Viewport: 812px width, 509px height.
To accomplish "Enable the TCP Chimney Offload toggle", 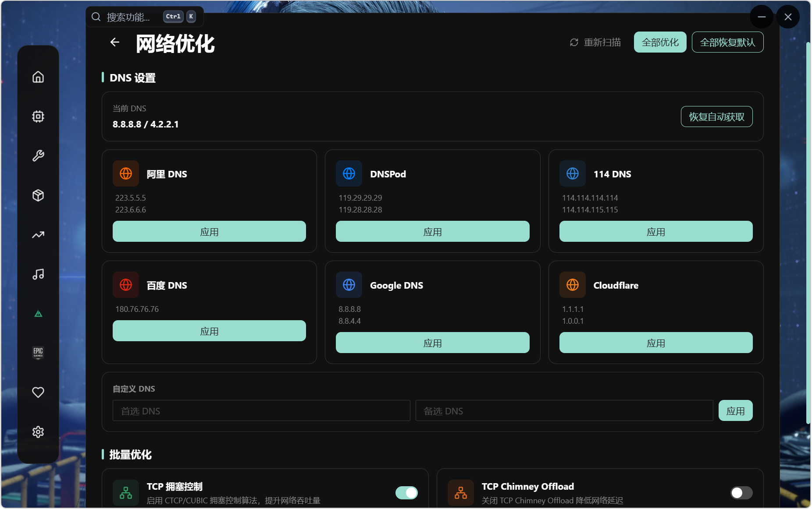I will [x=741, y=493].
